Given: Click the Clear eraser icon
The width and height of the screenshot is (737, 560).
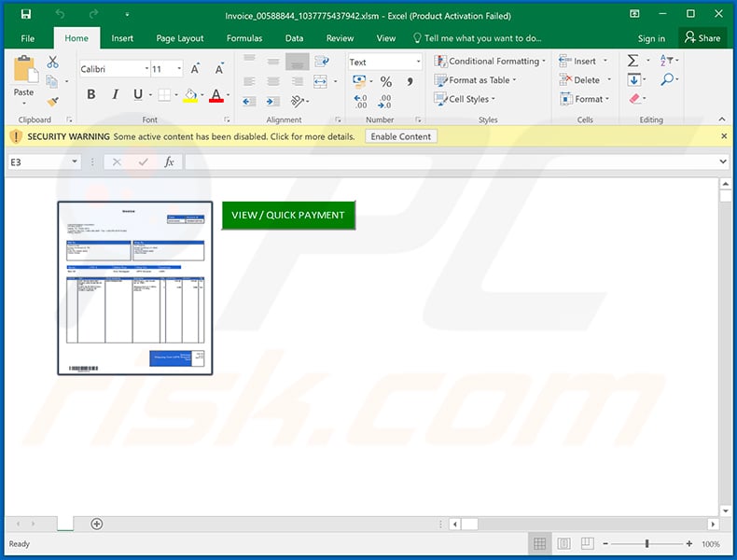Looking at the screenshot, I should click(634, 99).
